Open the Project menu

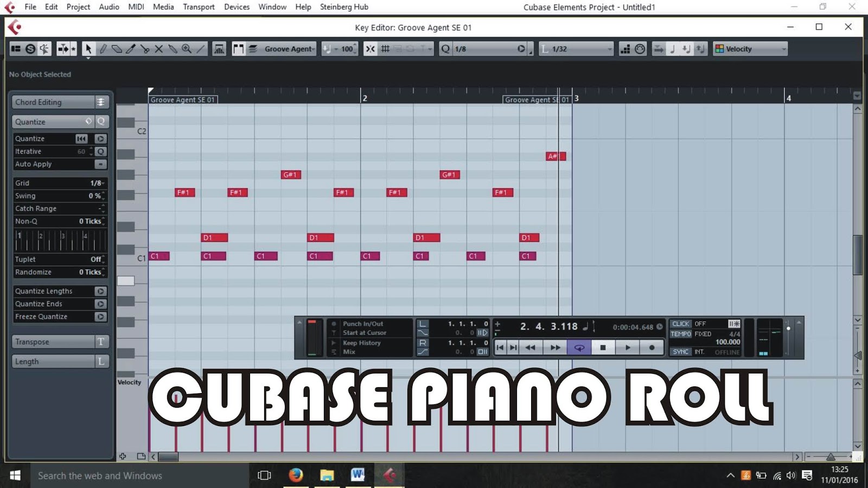click(78, 7)
